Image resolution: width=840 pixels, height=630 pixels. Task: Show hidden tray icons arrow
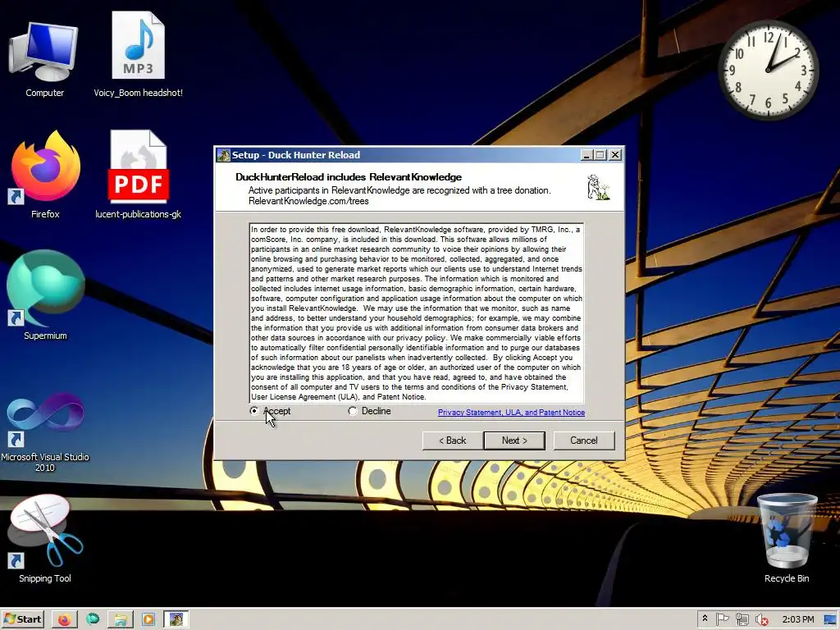[705, 619]
